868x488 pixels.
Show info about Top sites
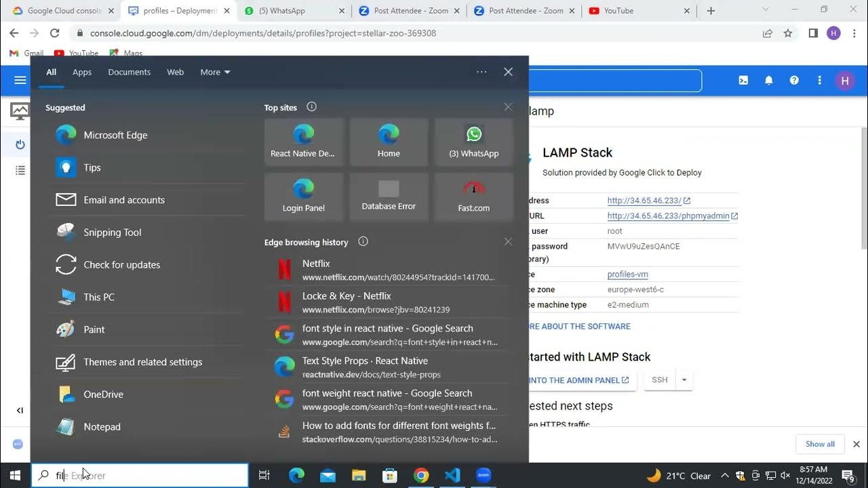tap(312, 107)
